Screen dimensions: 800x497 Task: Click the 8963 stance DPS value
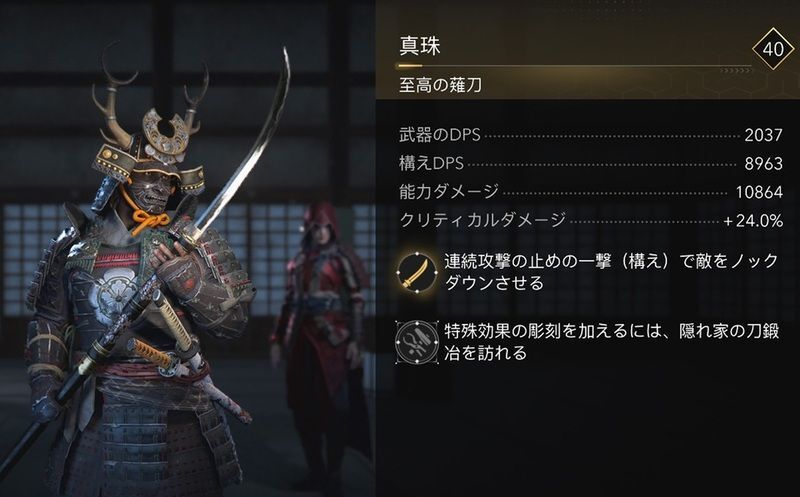[x=763, y=164]
